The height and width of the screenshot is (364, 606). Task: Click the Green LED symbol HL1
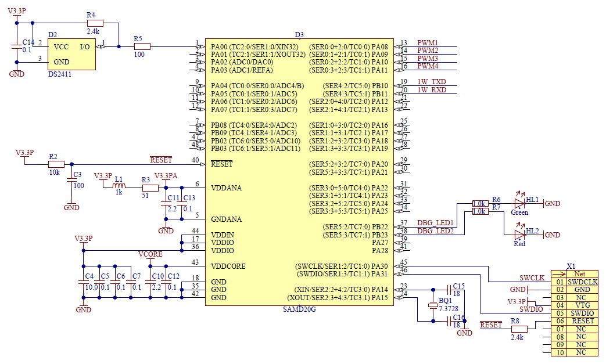pos(520,204)
